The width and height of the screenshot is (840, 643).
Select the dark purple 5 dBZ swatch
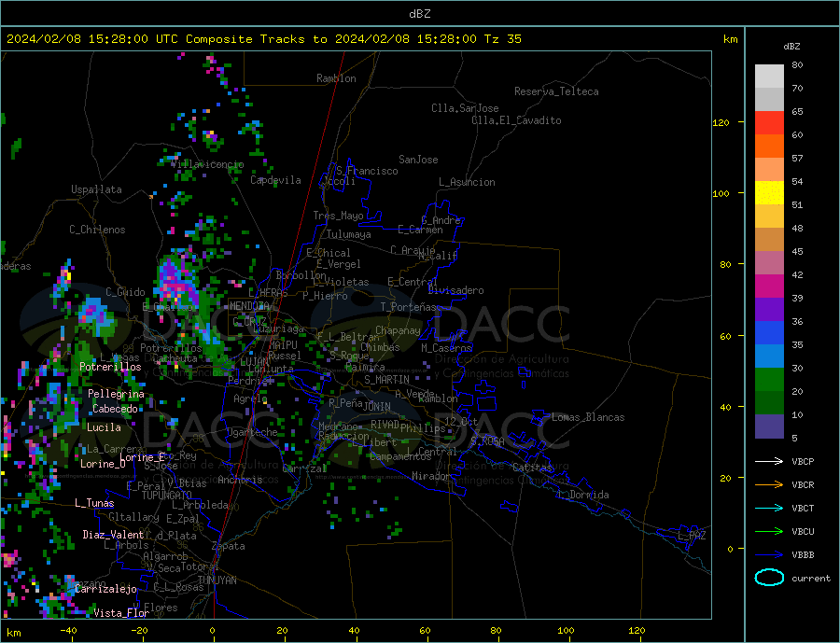769,426
